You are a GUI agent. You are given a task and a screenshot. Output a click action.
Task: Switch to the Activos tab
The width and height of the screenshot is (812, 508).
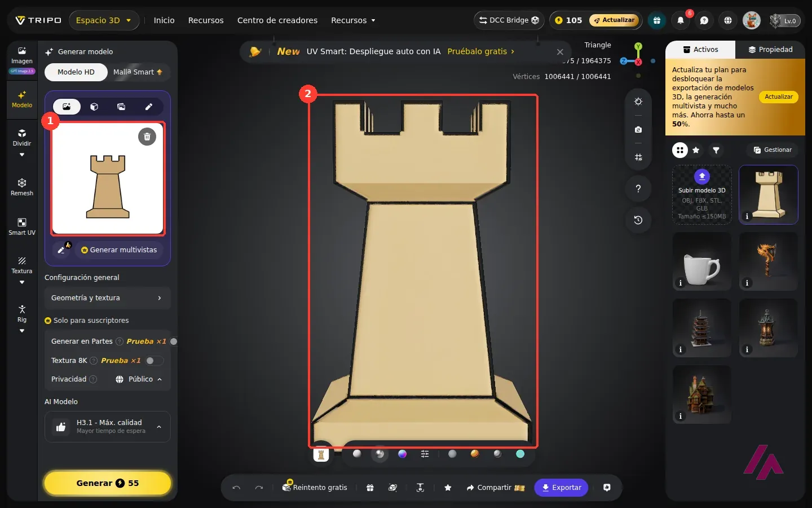coord(700,50)
